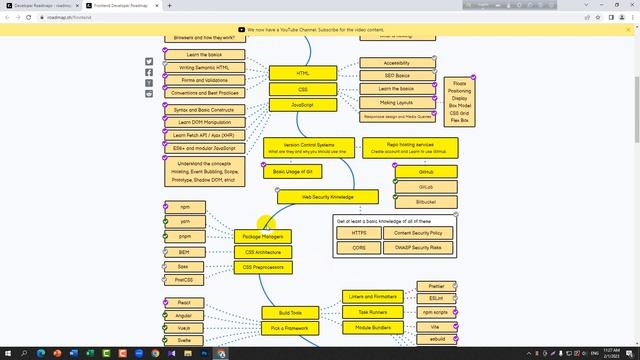Click the SEO Basics node
This screenshot has height=360, width=640.
click(x=397, y=76)
